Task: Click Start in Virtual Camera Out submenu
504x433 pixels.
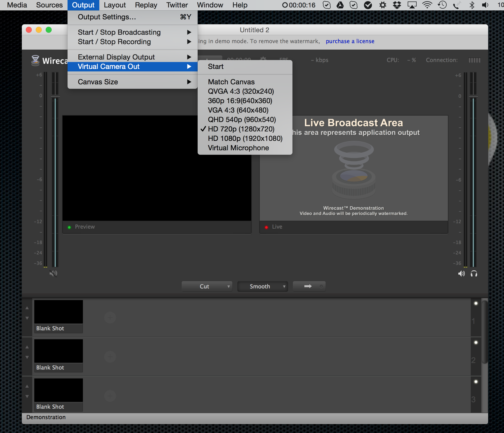Action: (216, 66)
